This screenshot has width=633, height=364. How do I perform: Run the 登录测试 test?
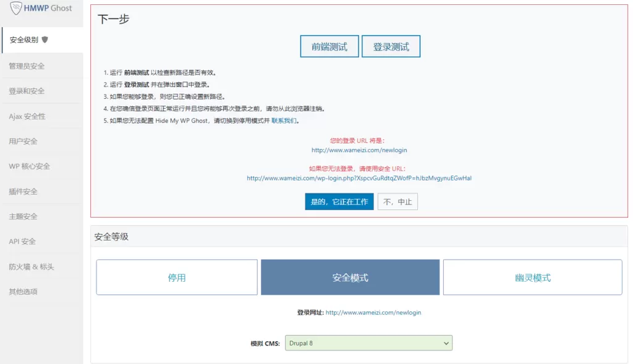[x=391, y=46]
